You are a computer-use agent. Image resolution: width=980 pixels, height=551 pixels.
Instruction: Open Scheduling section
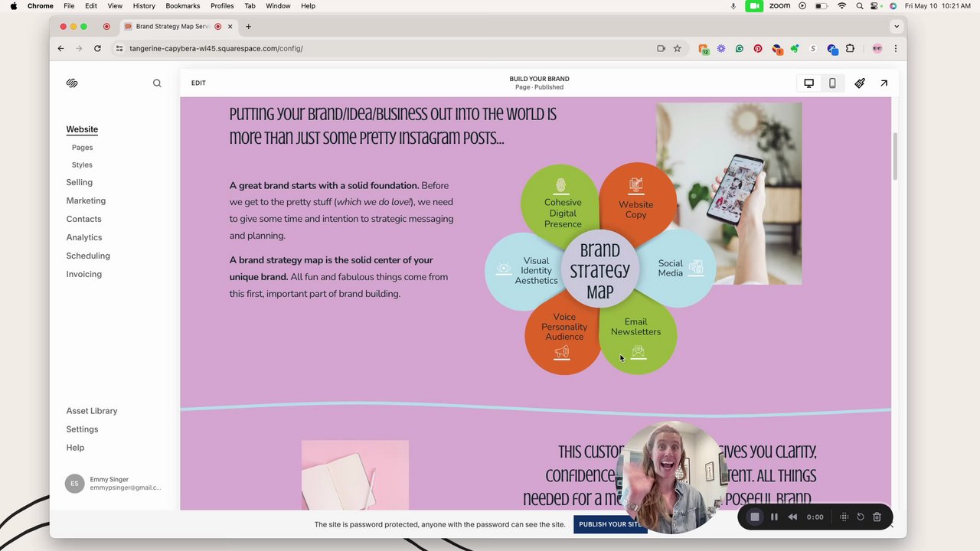pyautogui.click(x=88, y=256)
